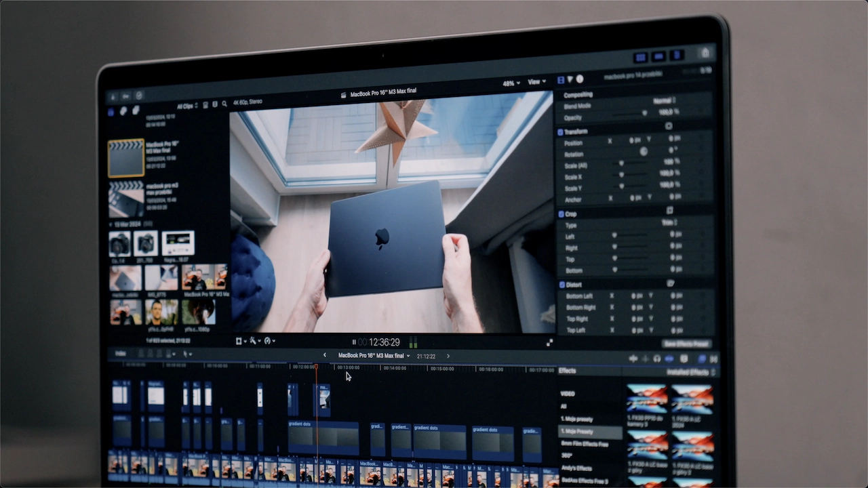Click the Save Effects Preset button
The image size is (868, 488).
687,344
